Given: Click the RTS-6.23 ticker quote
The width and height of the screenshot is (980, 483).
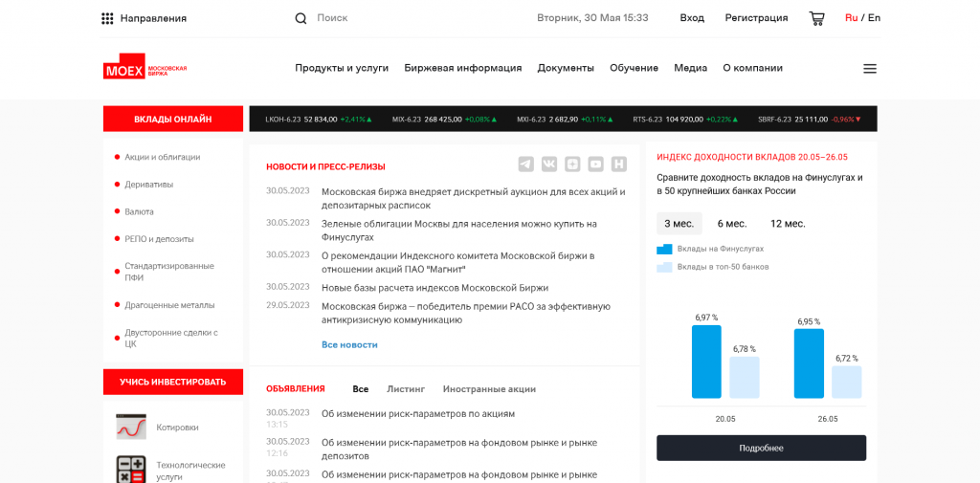Looking at the screenshot, I should click(x=685, y=119).
